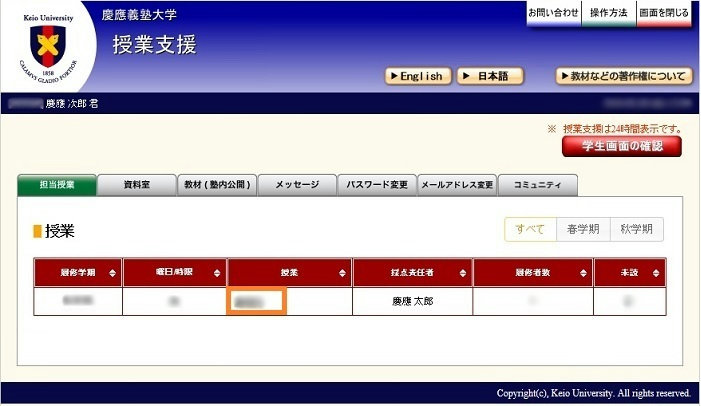701x406 pixels.
Task: Sort table by 採点責任者 column arrows
Action: pos(463,273)
